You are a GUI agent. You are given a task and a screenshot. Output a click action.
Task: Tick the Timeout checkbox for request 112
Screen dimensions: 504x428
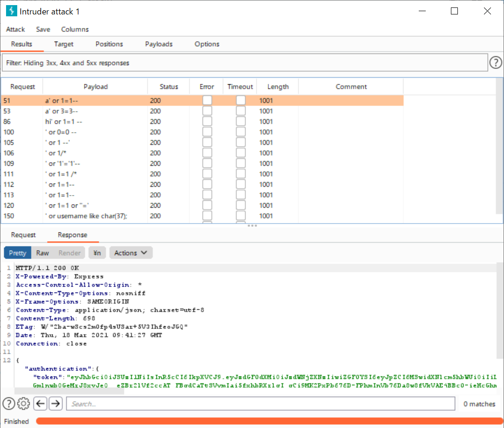[240, 184]
